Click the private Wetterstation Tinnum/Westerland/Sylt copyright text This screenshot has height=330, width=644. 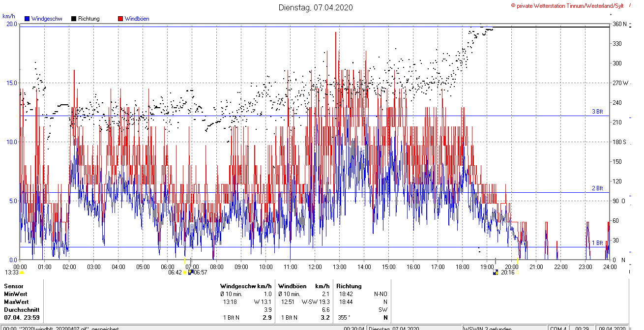[x=567, y=5]
